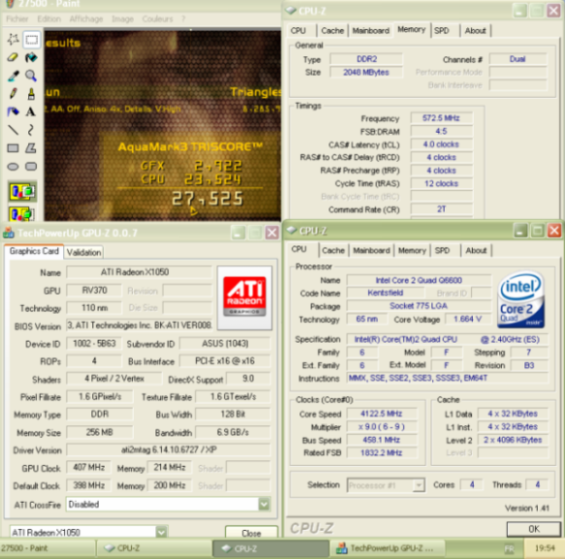Choose the Eraser tool in Paint
The height and width of the screenshot is (559, 565).
[x=13, y=57]
